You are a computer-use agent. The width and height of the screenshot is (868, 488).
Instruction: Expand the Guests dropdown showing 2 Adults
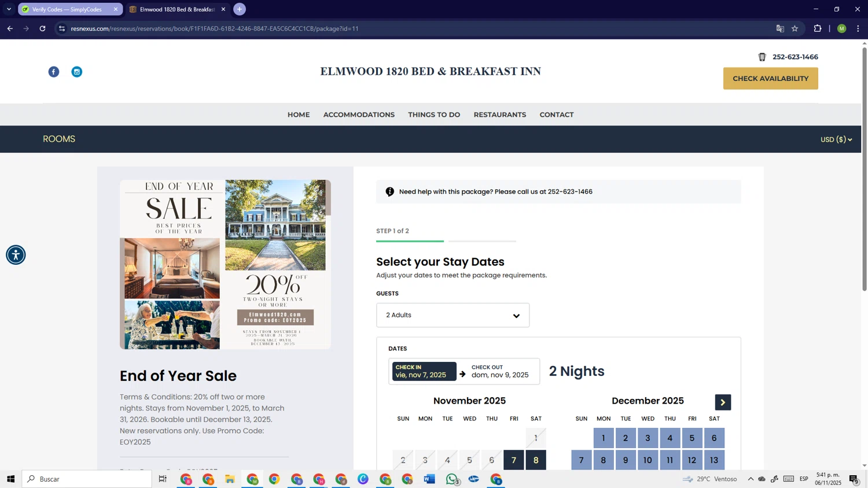(x=453, y=315)
